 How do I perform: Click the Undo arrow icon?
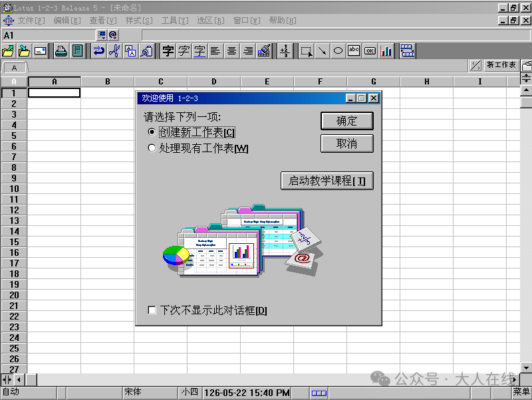pyautogui.click(x=98, y=51)
